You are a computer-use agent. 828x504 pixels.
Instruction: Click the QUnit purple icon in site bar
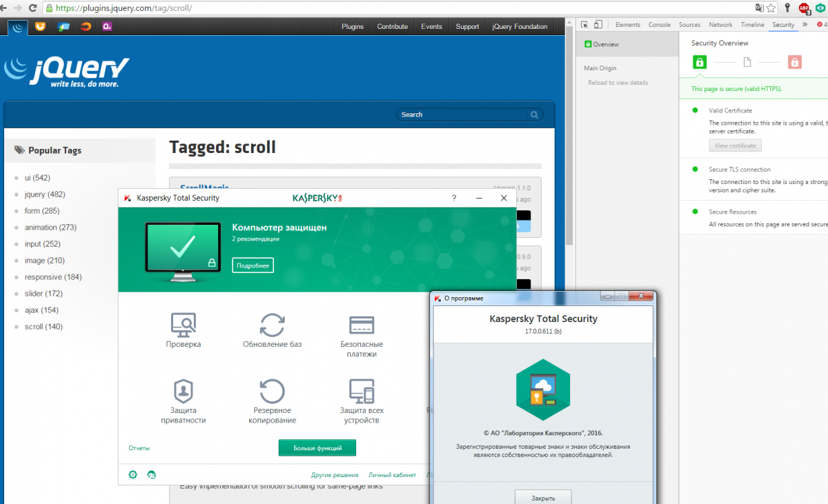click(x=107, y=27)
